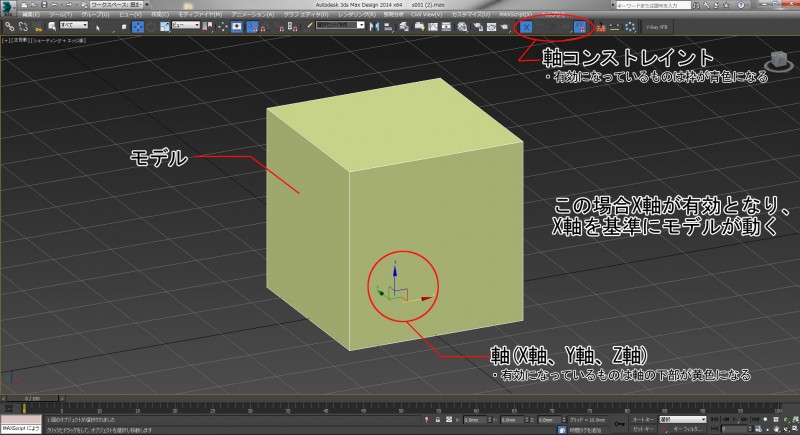Enable the X axis constraint button
The height and width of the screenshot is (435, 800).
(526, 25)
